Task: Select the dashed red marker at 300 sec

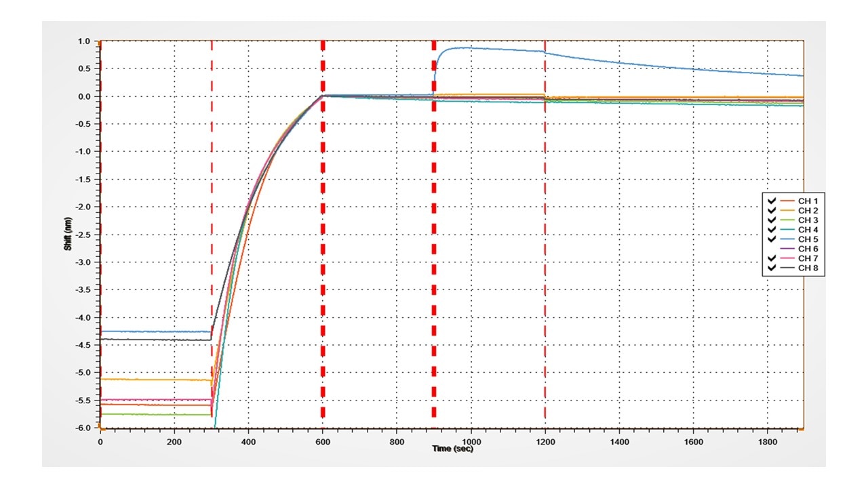Action: coord(212,169)
